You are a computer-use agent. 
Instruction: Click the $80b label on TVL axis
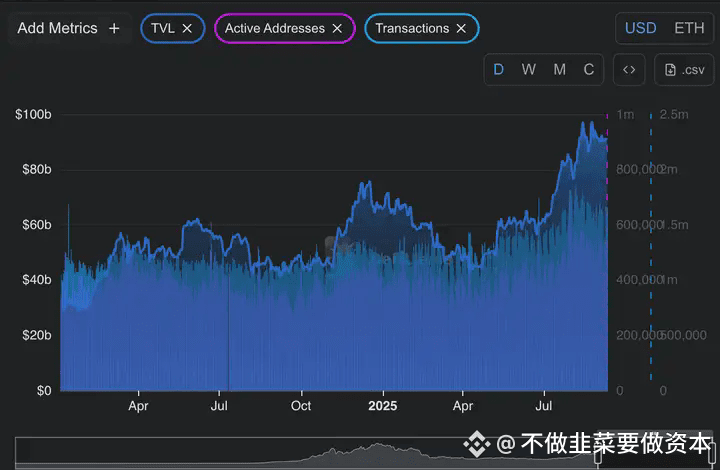click(x=37, y=169)
